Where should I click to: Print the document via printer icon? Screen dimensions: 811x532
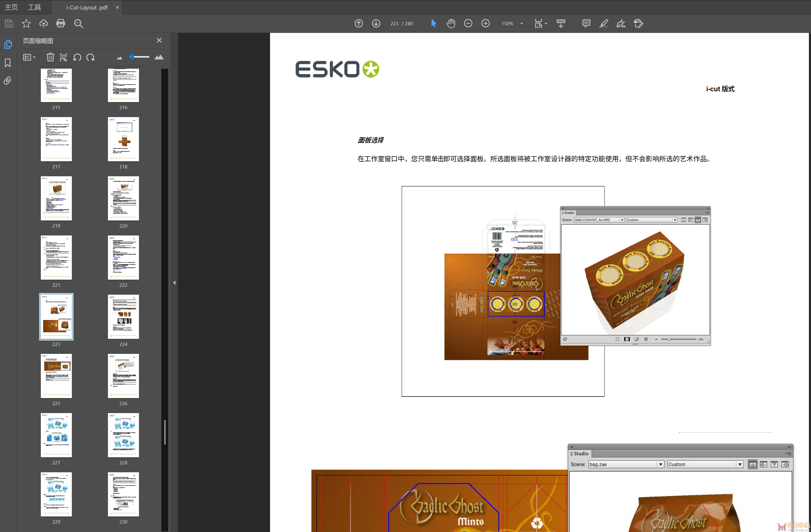point(61,23)
